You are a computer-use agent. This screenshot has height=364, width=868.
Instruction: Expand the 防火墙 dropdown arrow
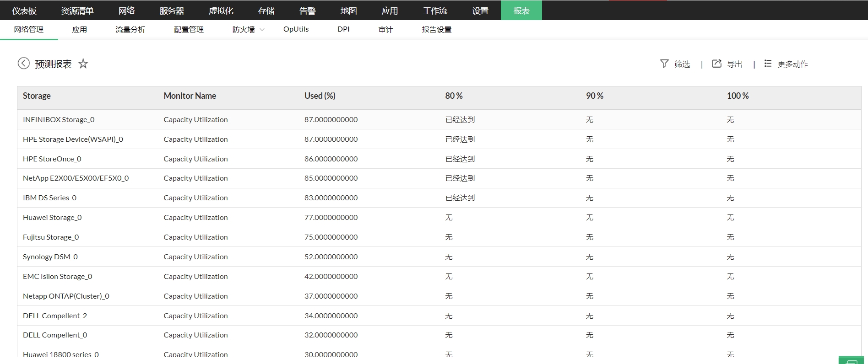262,30
